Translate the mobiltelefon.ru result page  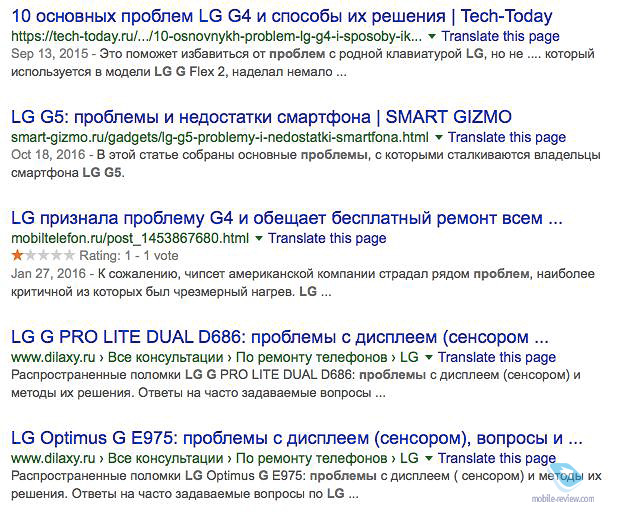pos(327,238)
